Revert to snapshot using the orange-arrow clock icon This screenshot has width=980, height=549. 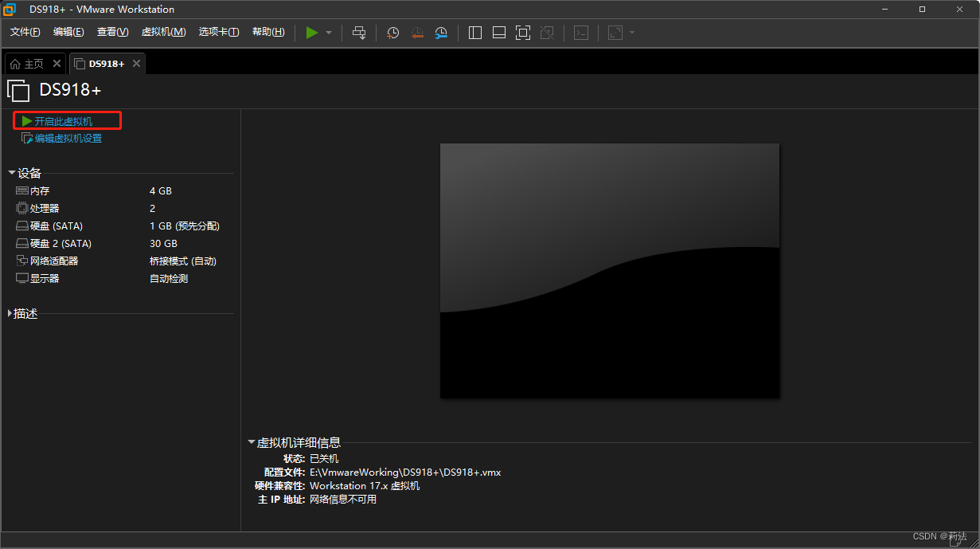tap(417, 33)
